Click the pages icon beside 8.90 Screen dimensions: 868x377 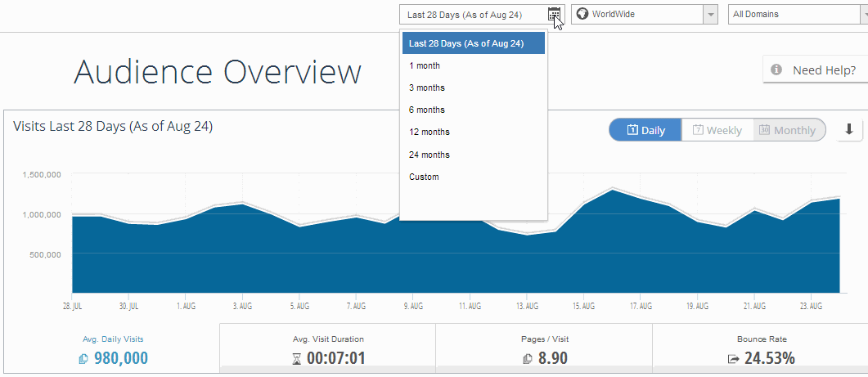[x=528, y=358]
